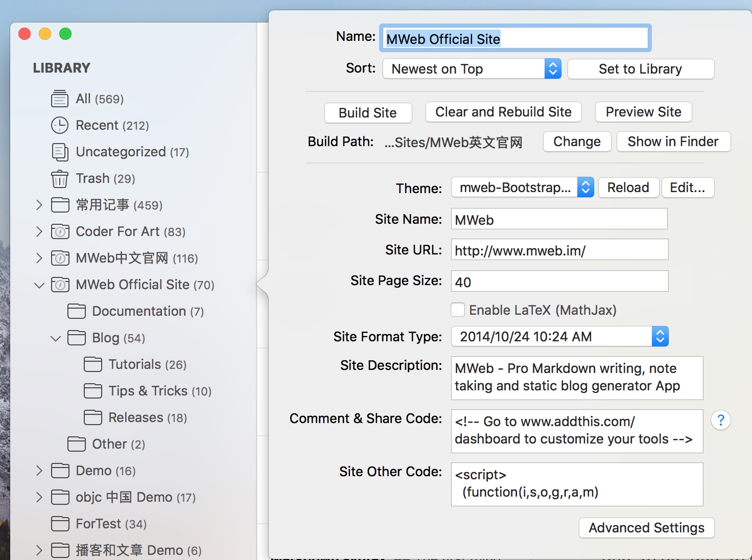Click the Uncategorized documents icon
The height and width of the screenshot is (560, 752).
(x=60, y=152)
